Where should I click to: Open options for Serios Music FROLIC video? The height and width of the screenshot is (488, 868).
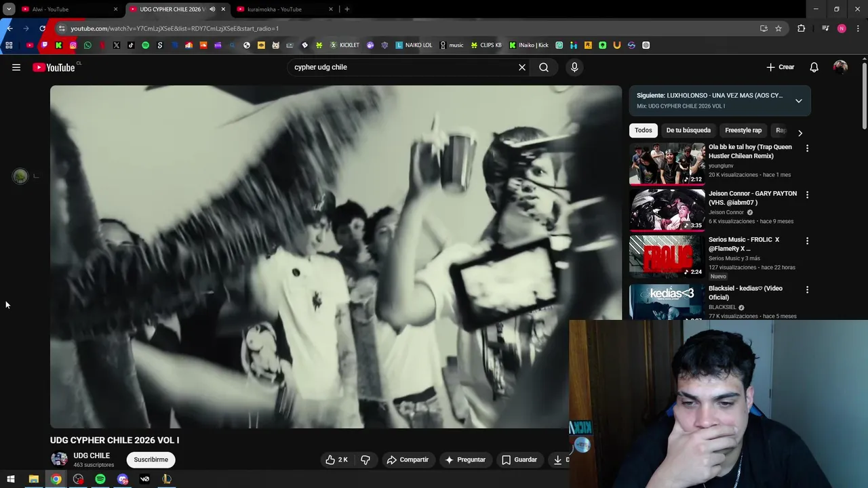point(807,241)
